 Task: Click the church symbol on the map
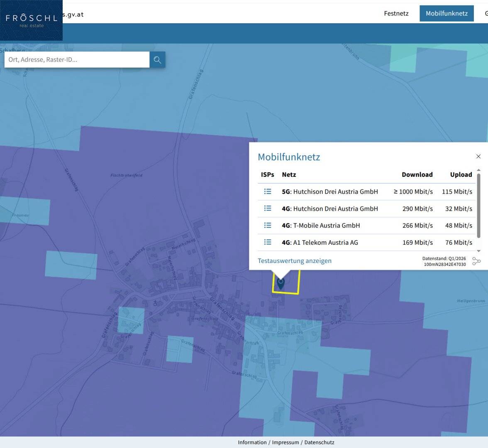point(155,302)
